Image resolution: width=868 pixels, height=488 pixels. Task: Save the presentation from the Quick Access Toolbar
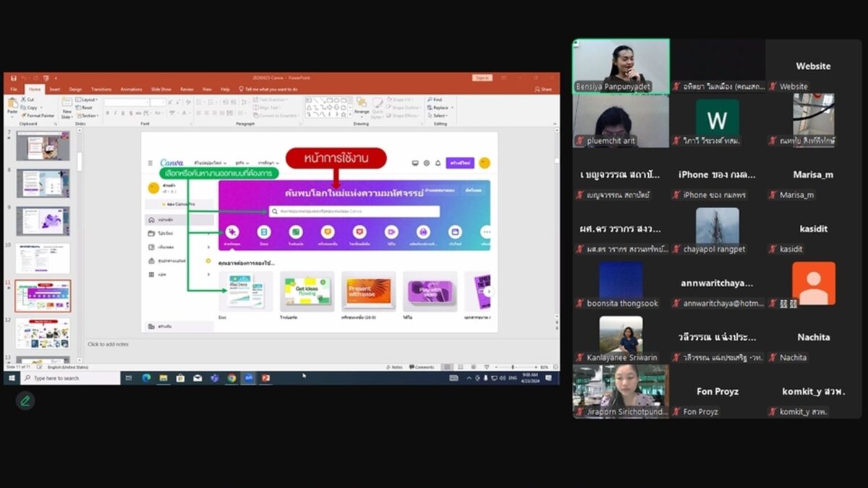[13, 77]
